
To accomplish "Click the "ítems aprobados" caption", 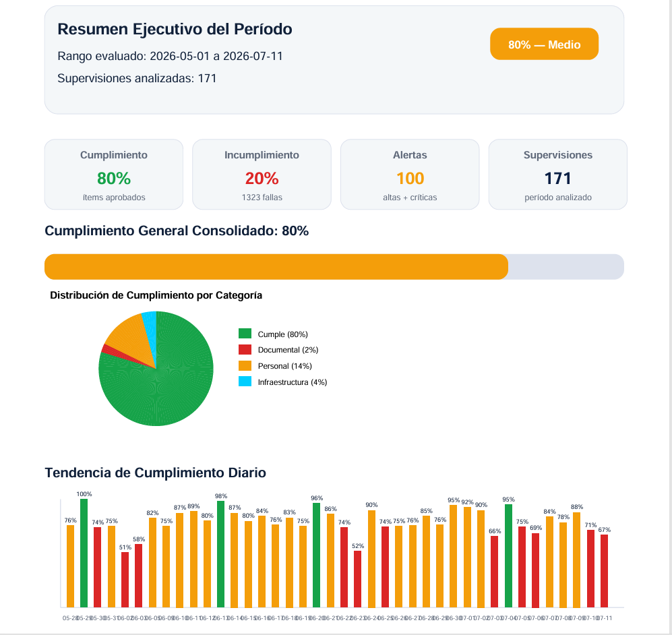I will (x=114, y=198).
